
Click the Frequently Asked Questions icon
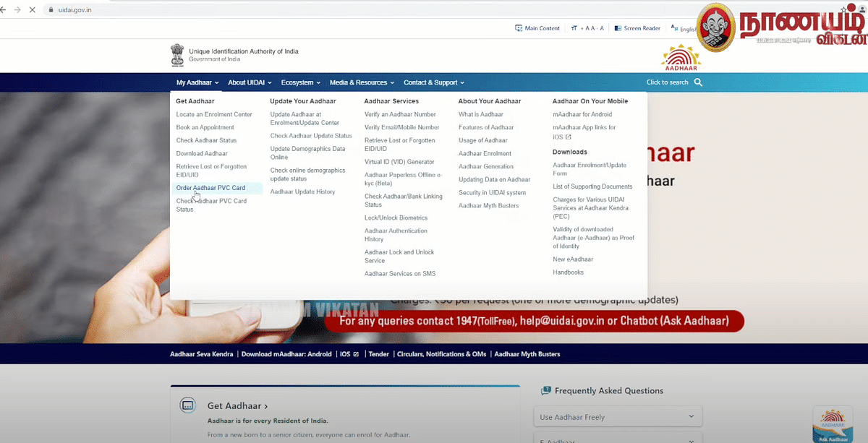[x=546, y=391]
